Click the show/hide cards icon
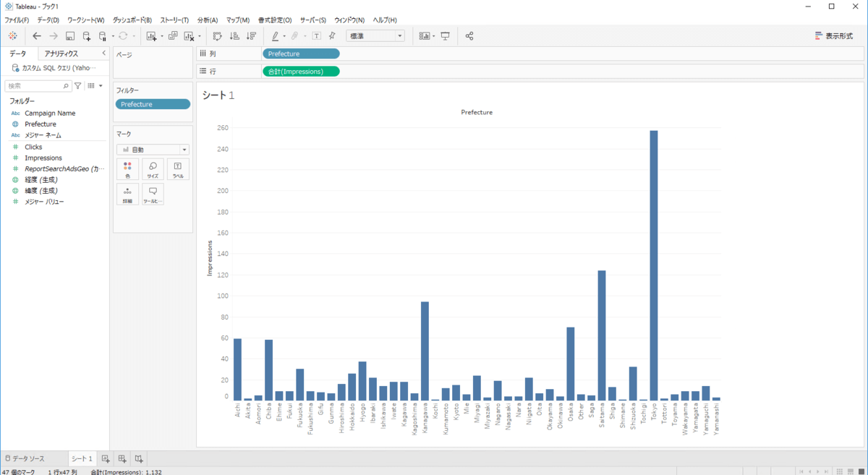The height and width of the screenshot is (475, 868). (425, 35)
